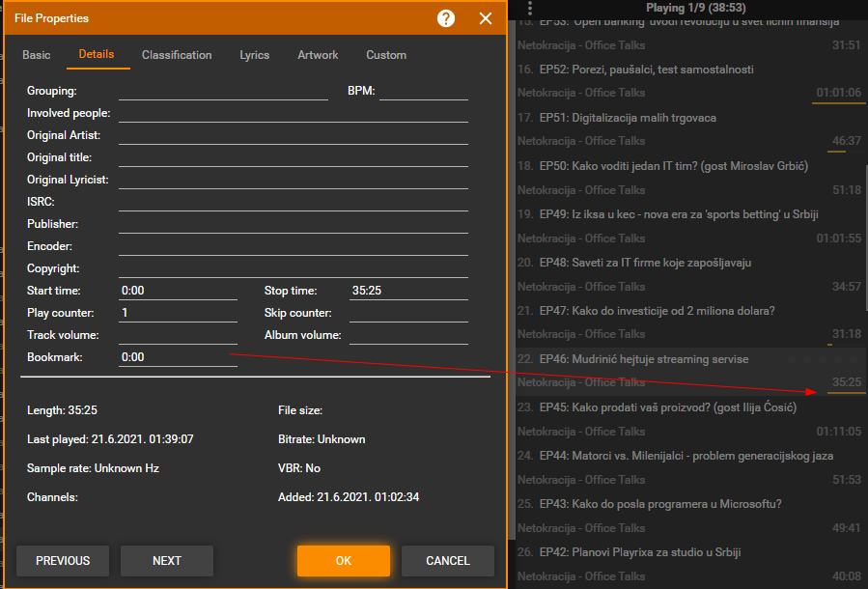
Task: Switch to the Basic tab
Action: tap(37, 55)
